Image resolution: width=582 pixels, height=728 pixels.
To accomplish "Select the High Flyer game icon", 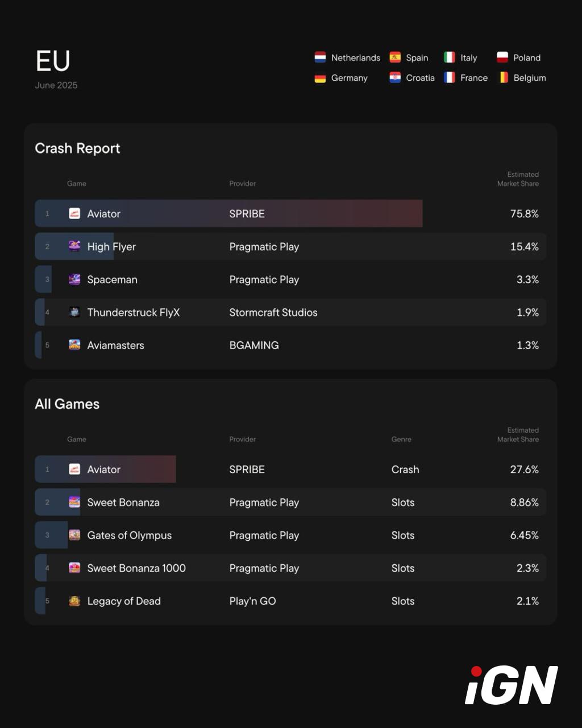I will (74, 246).
